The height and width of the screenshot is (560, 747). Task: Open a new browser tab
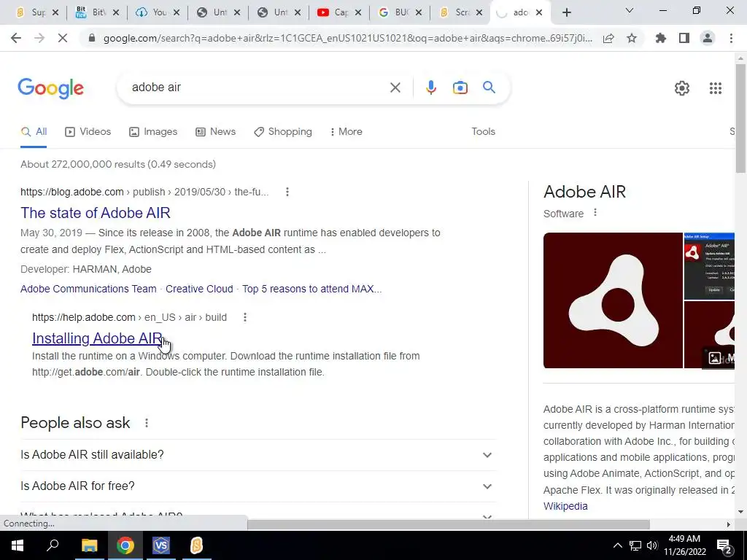[x=566, y=12]
